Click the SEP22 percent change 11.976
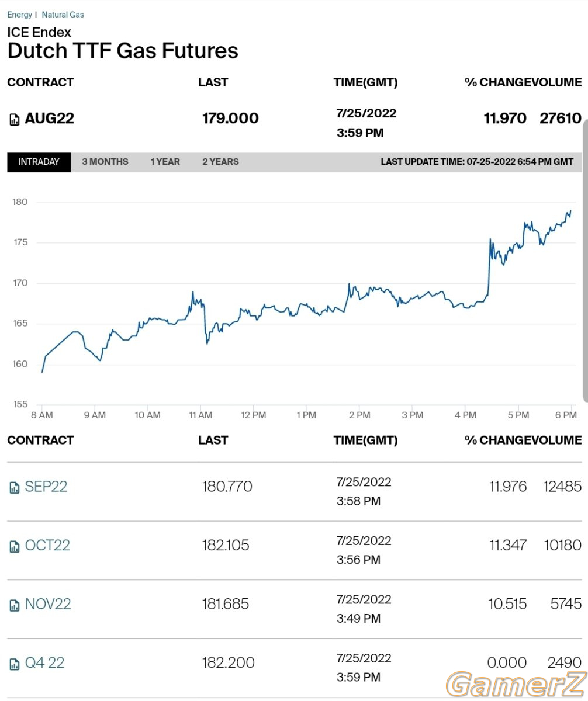The width and height of the screenshot is (588, 701). [x=508, y=487]
